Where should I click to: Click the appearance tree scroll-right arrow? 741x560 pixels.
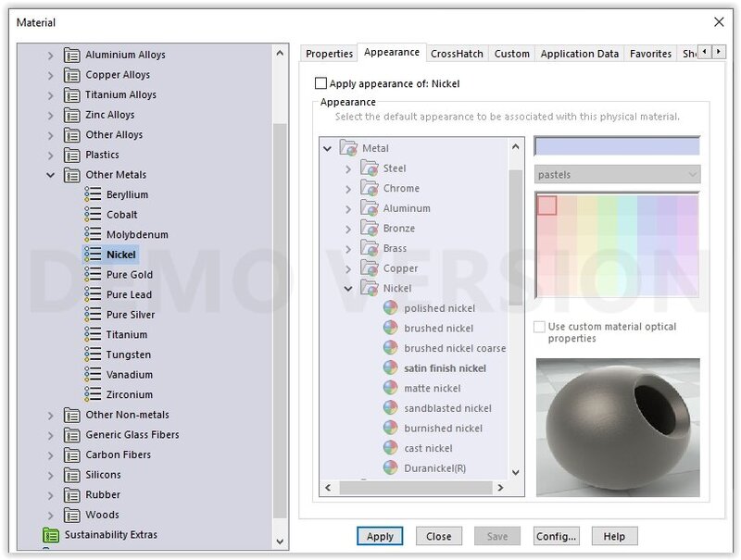(500, 488)
